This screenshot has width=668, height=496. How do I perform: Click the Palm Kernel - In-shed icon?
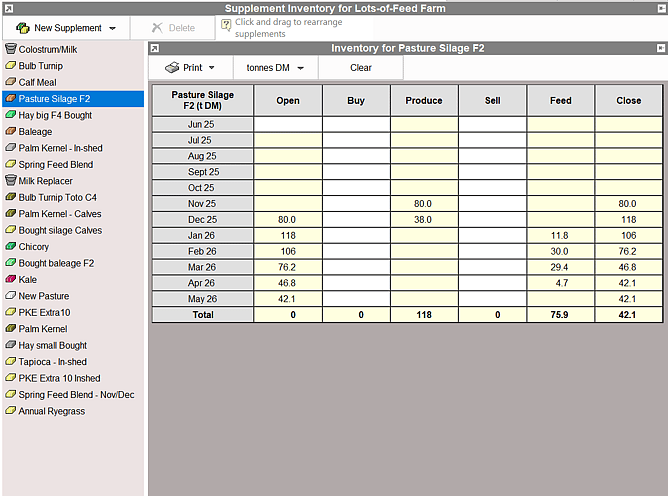point(11,148)
